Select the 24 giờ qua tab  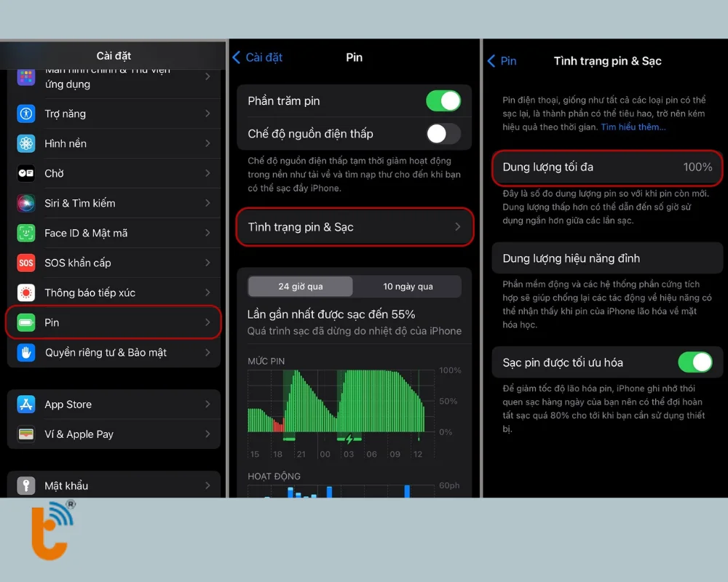coord(300,286)
